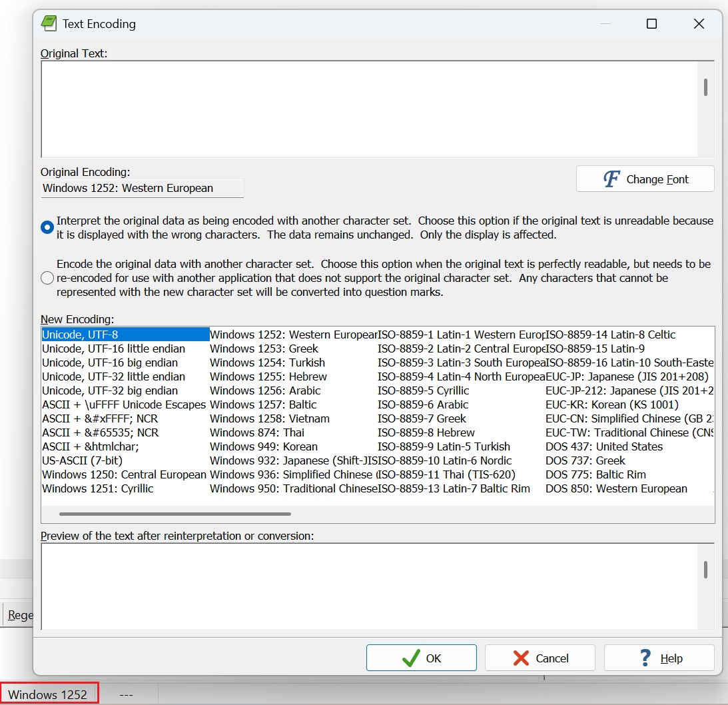This screenshot has width=728, height=705.
Task: Select the interpret original data radio option
Action: (47, 227)
